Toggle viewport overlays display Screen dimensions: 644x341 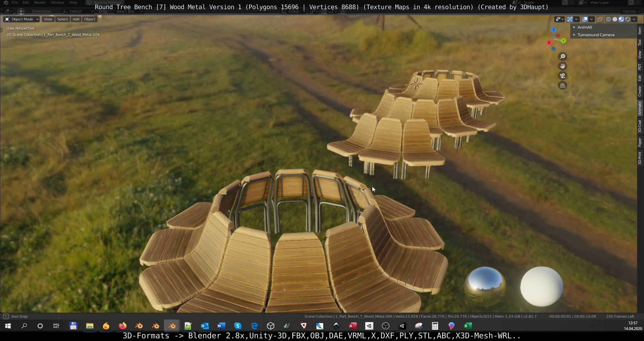(x=585, y=19)
